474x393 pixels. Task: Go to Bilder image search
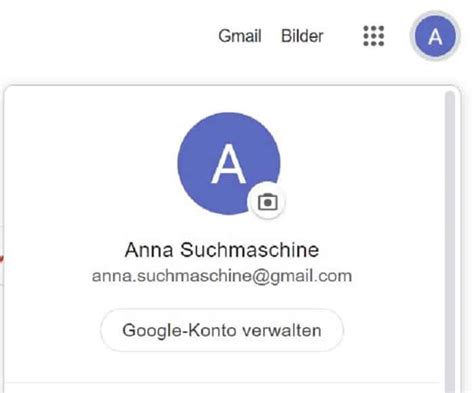click(302, 36)
